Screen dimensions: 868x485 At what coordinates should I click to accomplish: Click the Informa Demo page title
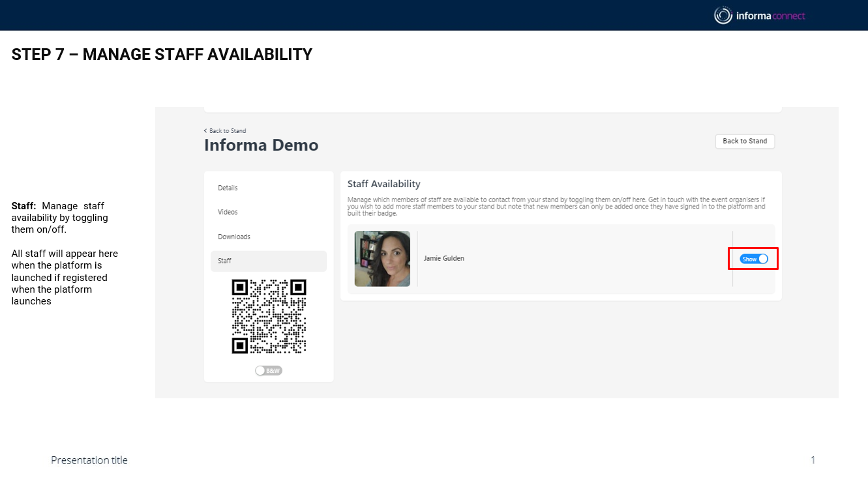coord(261,145)
